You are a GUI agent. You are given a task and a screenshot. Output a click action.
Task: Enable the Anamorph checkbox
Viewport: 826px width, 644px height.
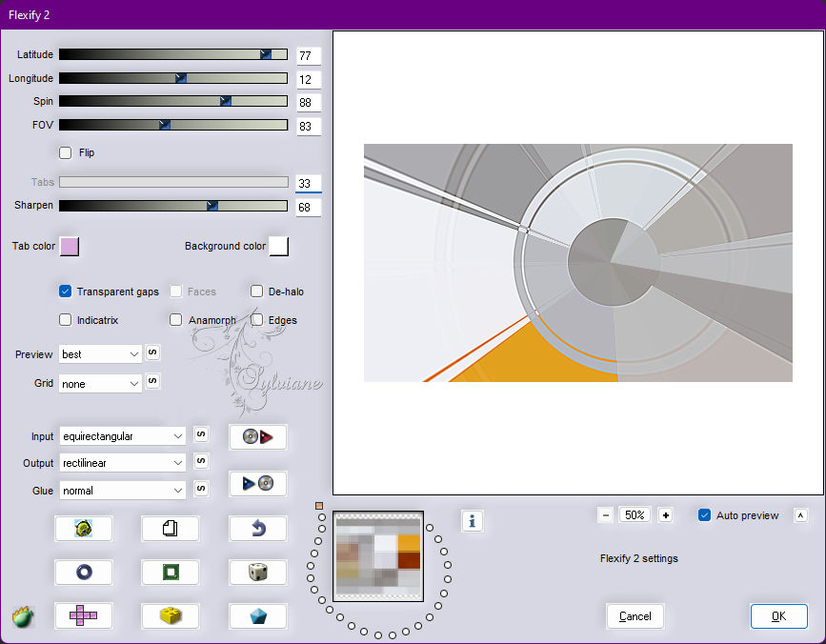click(176, 320)
